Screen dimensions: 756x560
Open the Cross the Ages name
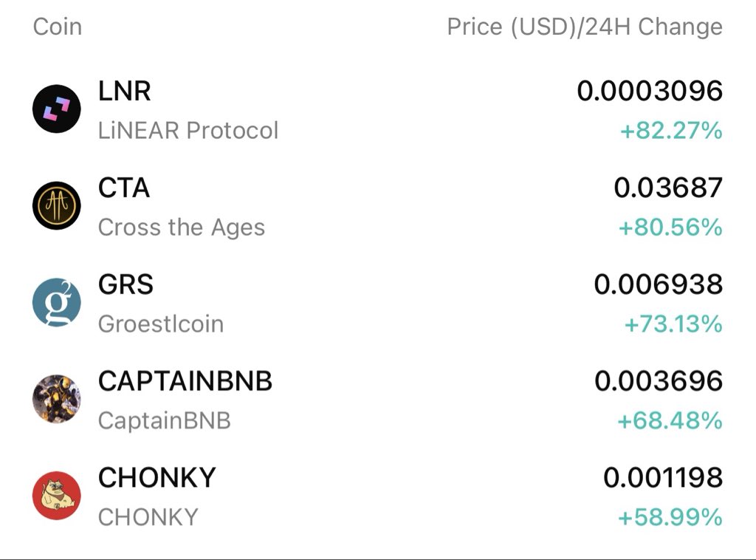pos(181,228)
